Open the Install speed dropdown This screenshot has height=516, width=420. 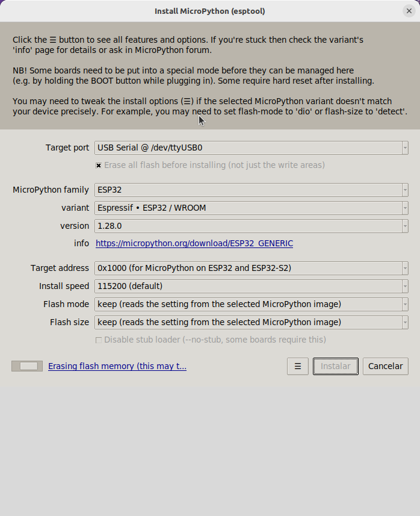tap(252, 287)
